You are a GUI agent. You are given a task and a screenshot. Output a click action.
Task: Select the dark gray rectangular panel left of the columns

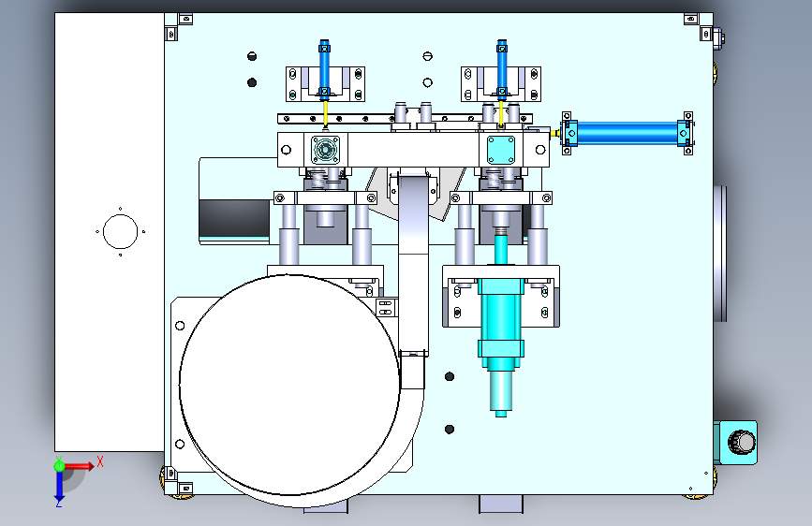234,218
